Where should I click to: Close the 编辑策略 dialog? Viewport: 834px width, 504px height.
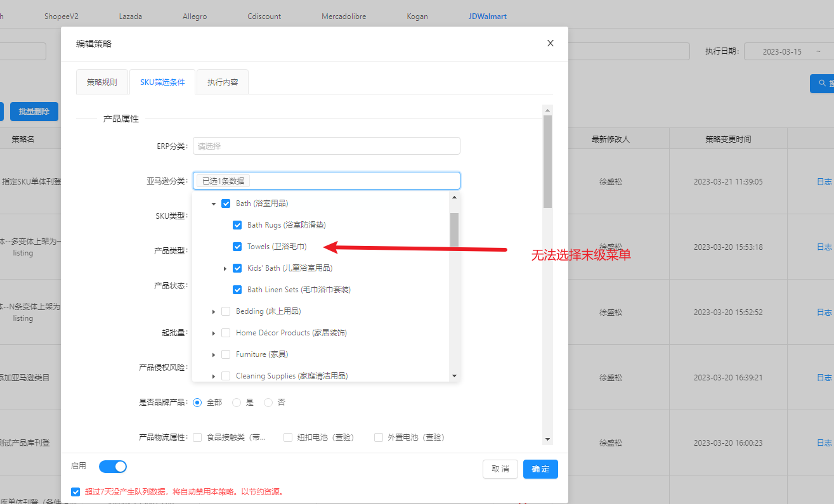coord(551,43)
